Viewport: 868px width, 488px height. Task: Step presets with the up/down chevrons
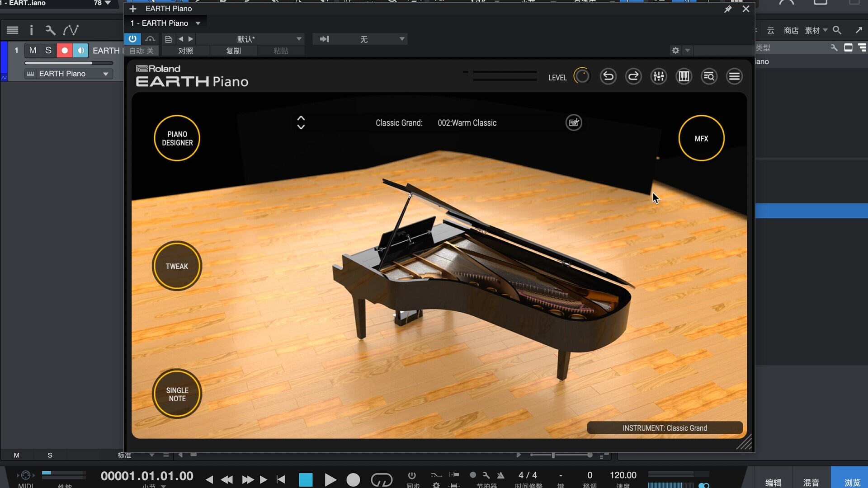point(301,122)
